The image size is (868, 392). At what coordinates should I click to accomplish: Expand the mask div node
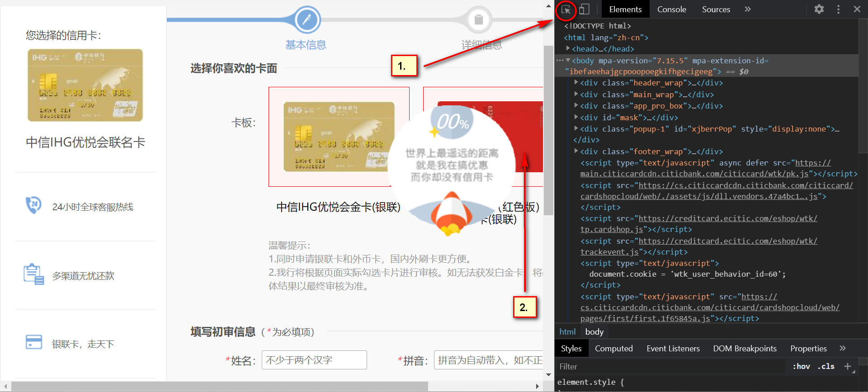pos(576,117)
